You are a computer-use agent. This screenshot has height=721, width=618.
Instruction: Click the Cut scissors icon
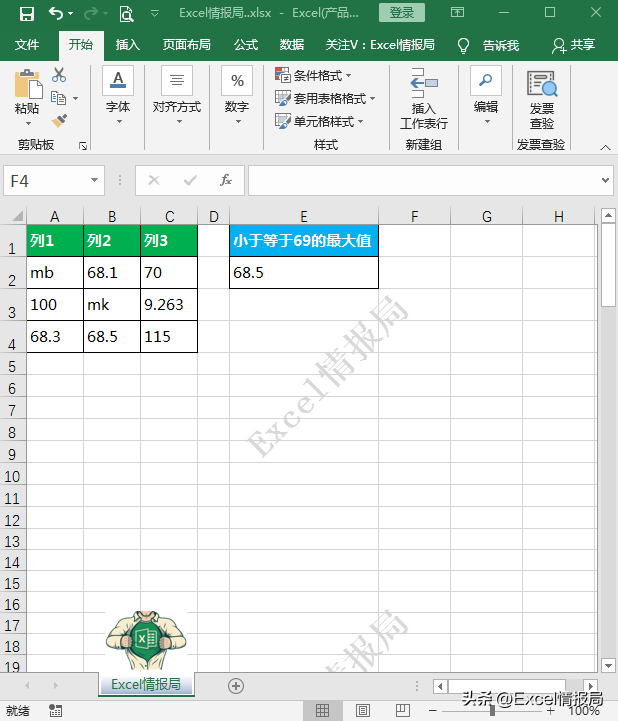[59, 75]
